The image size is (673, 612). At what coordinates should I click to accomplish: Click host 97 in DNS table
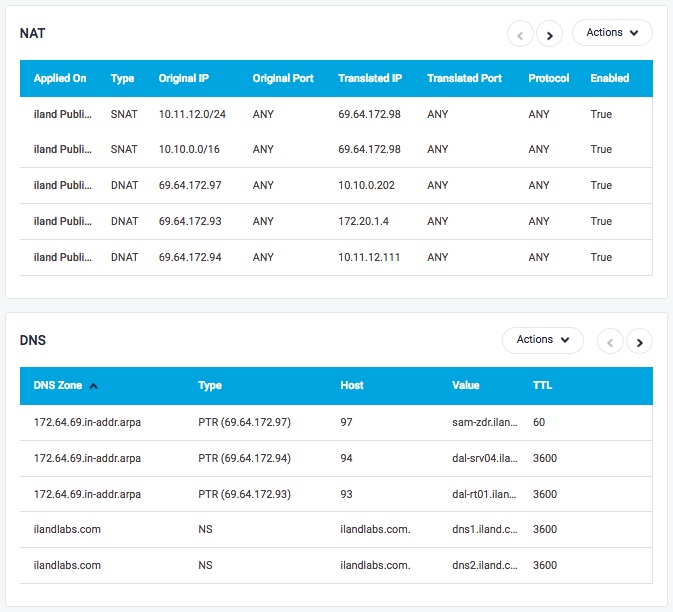tap(346, 422)
